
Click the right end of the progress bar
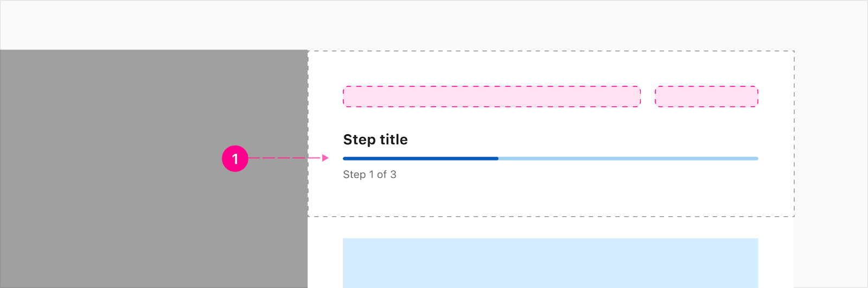click(x=756, y=159)
